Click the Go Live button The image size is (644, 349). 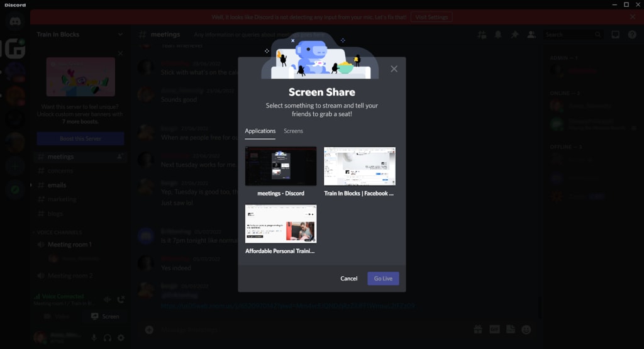tap(383, 279)
